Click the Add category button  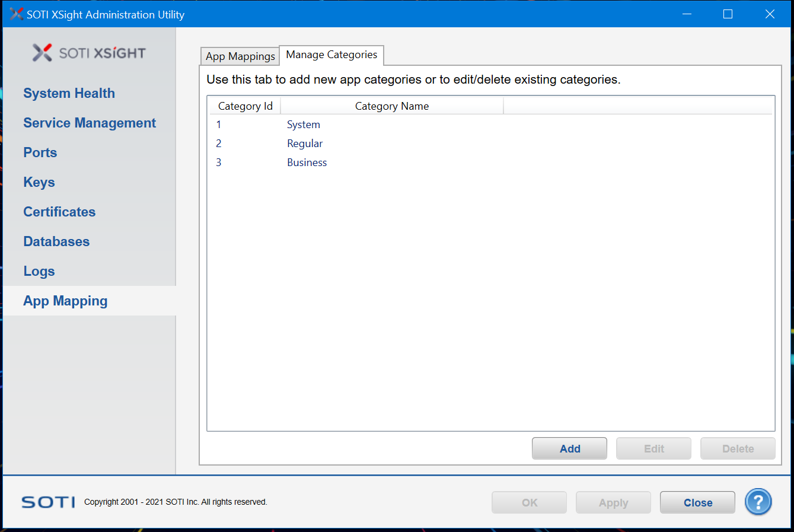point(569,448)
